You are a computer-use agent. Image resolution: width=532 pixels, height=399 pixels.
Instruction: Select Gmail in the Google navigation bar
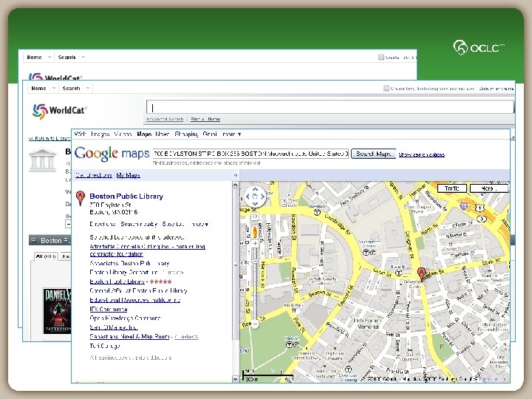coord(210,134)
